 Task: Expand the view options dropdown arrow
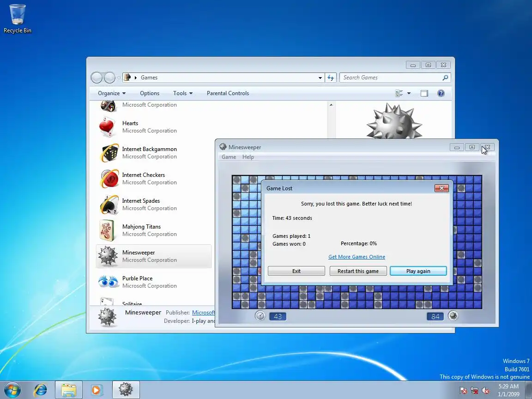[409, 93]
